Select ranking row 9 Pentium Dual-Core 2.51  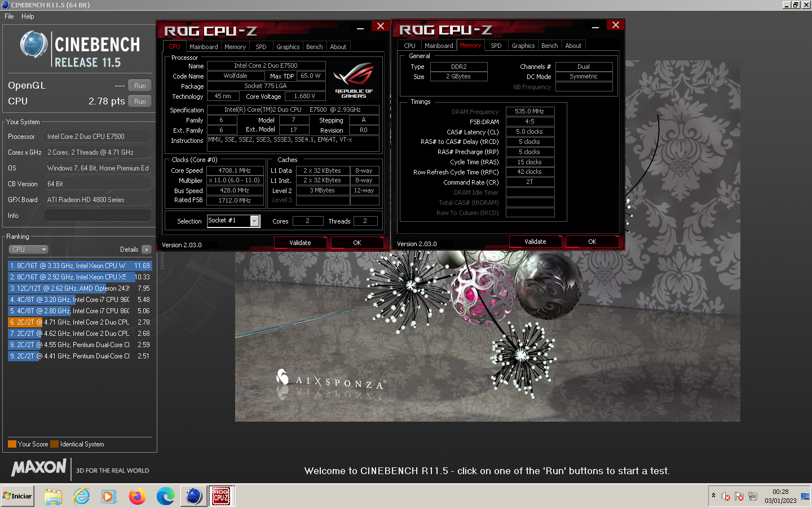coord(80,356)
